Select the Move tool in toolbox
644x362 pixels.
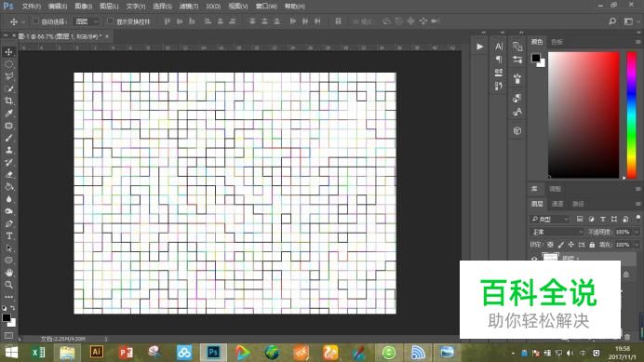(x=8, y=52)
